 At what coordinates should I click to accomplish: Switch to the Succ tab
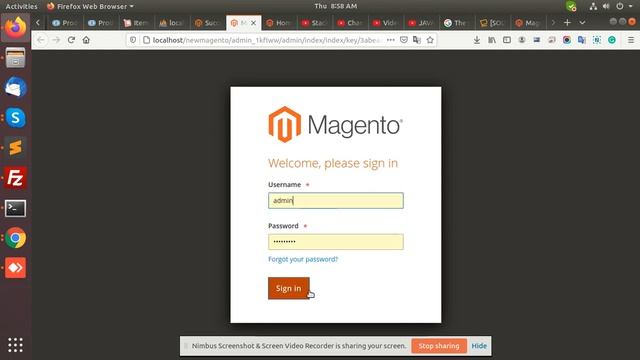[207, 23]
